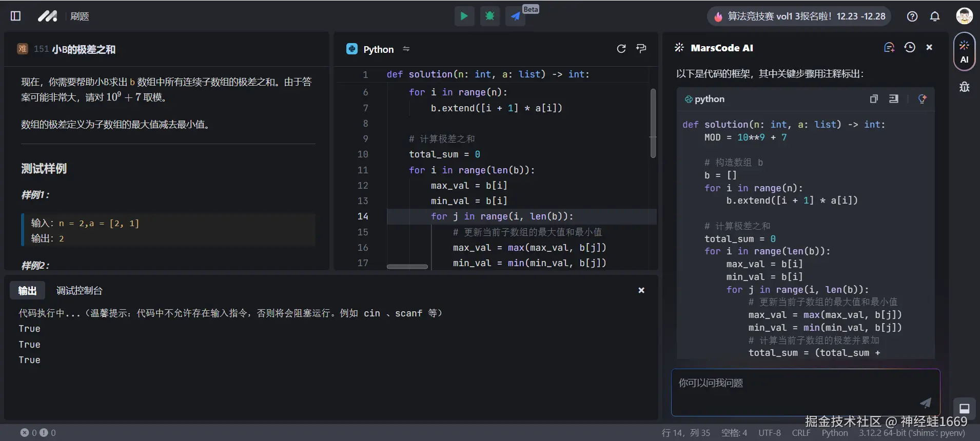Start a new chat in MarsCode AI
Screen dimensions: 980x441
pos(889,48)
